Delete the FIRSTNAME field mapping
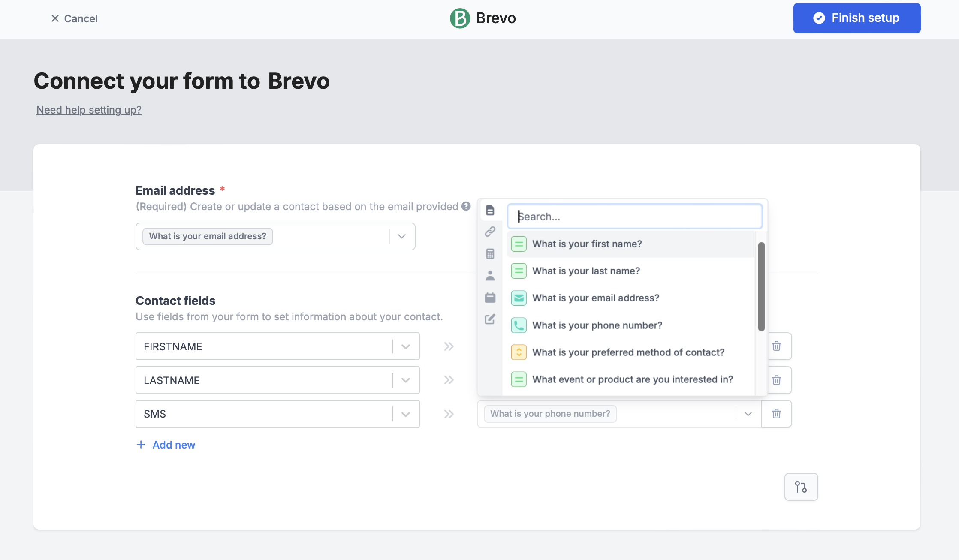The image size is (959, 560). click(776, 346)
